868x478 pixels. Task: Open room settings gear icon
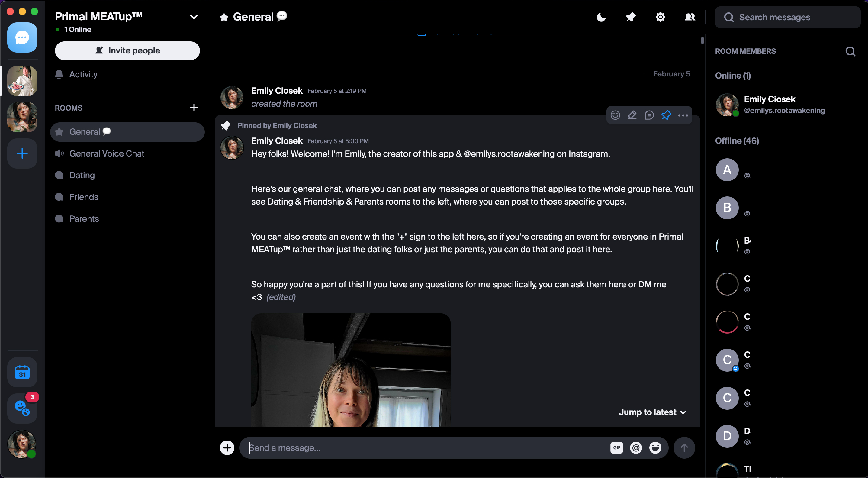pos(661,17)
